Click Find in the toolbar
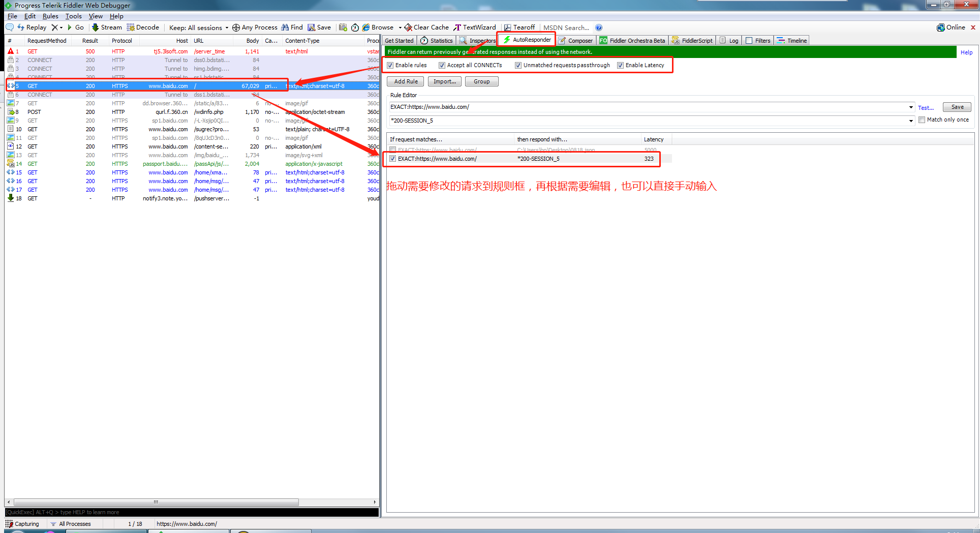 (x=292, y=27)
